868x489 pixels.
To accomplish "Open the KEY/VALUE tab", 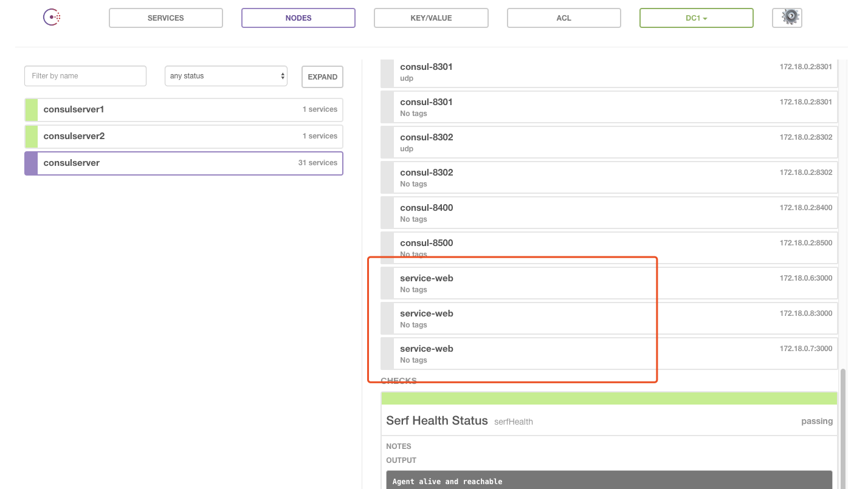I will 431,18.
